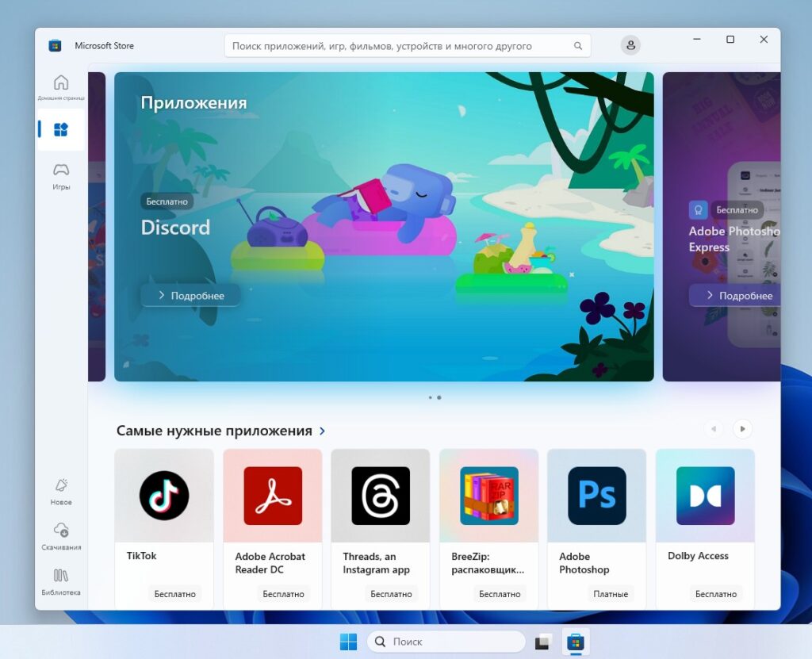Click Бесплатно under Adobe Acrobat Reader DC
Viewport: 812px width, 659px height.
pyautogui.click(x=283, y=594)
